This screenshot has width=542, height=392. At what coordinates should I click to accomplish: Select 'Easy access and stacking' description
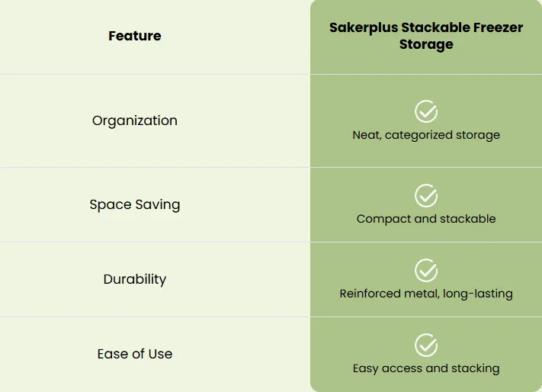tap(426, 368)
